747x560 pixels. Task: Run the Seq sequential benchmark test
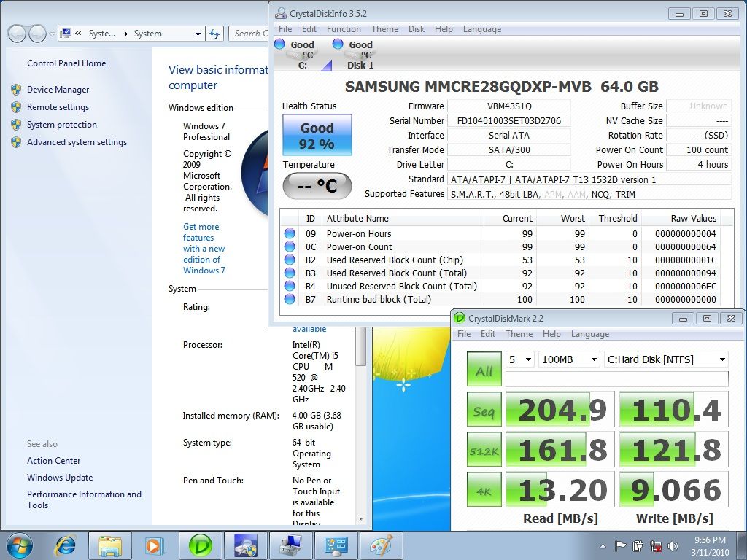point(484,411)
